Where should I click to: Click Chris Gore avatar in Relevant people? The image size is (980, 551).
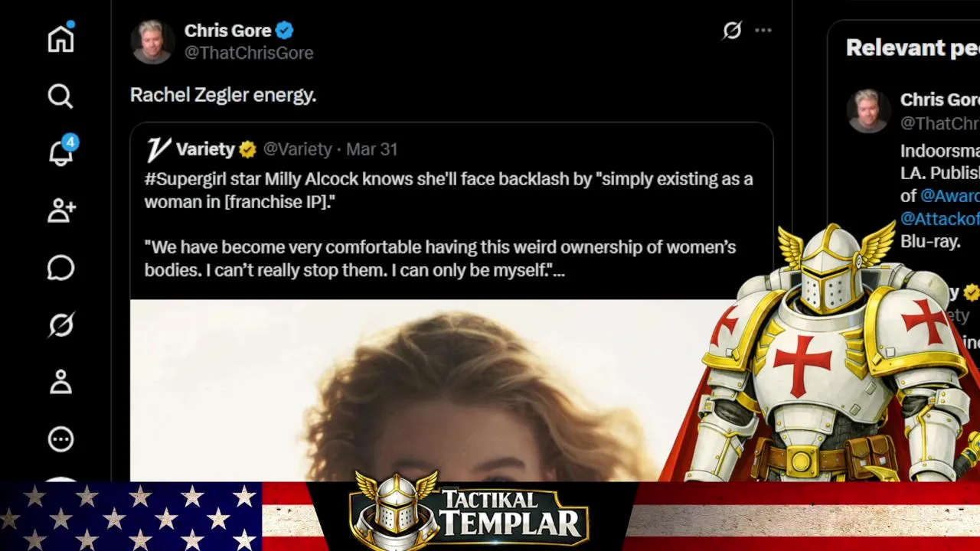pos(869,111)
